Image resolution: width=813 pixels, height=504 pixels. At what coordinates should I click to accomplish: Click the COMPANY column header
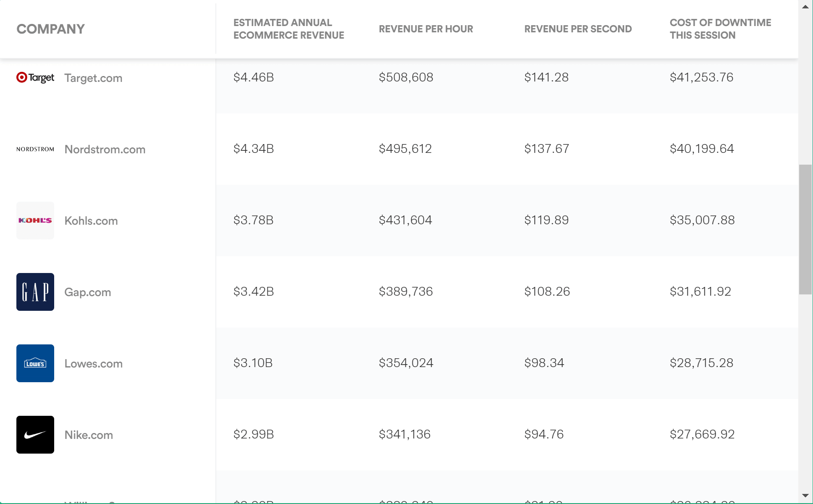coord(51,29)
